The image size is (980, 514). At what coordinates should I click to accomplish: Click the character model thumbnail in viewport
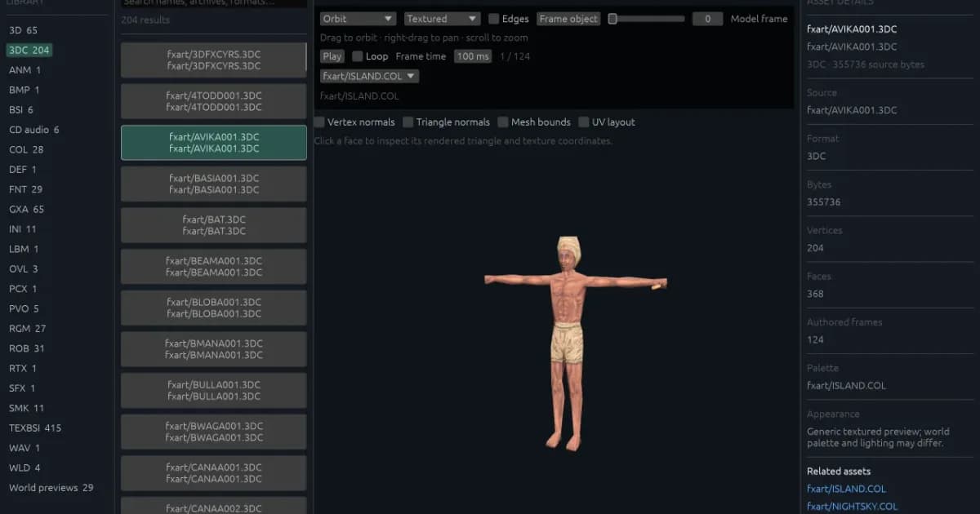click(575, 343)
